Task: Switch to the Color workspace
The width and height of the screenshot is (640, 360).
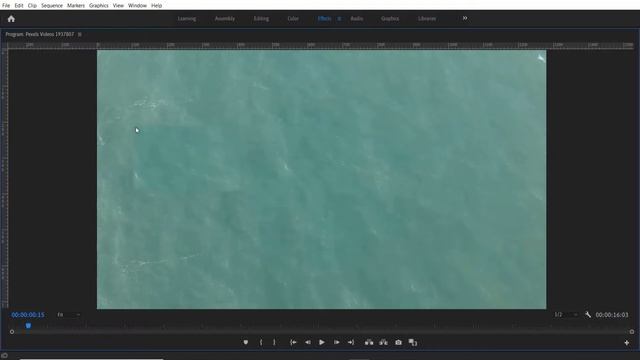Action: (293, 19)
